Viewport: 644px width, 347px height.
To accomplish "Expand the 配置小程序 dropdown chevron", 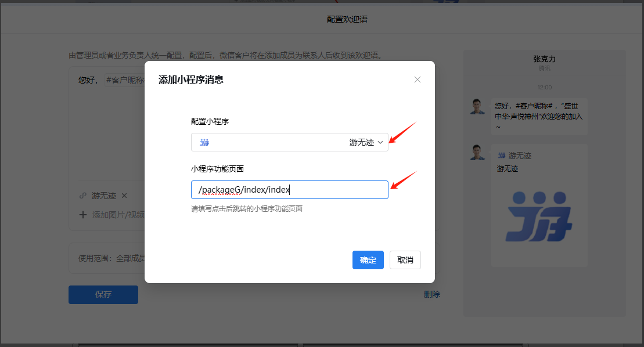I will (381, 143).
